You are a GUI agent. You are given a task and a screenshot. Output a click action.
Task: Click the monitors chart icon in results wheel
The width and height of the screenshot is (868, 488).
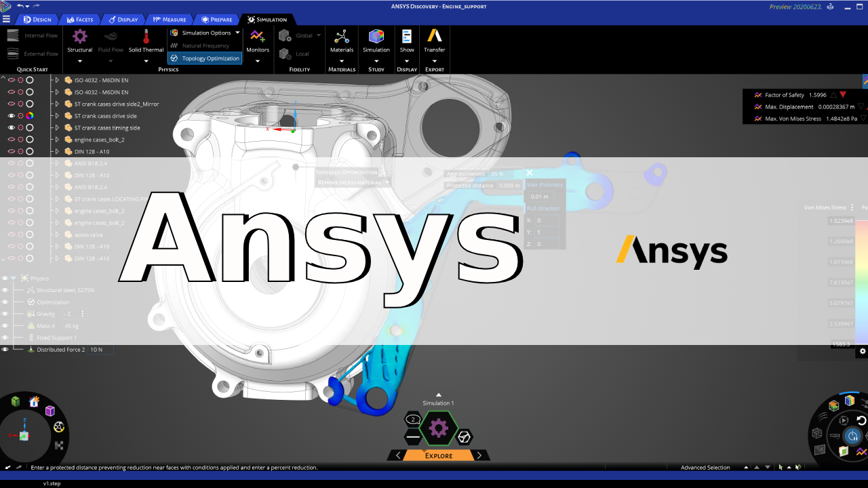[861, 451]
